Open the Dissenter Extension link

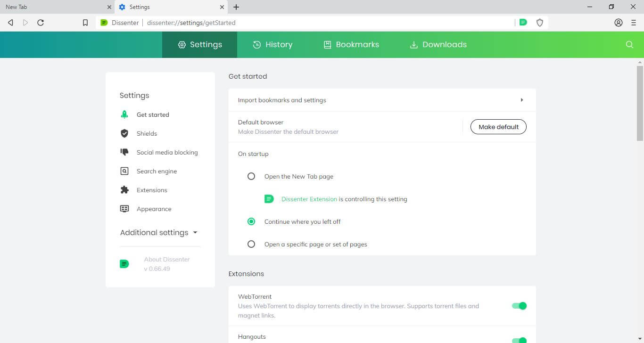309,199
